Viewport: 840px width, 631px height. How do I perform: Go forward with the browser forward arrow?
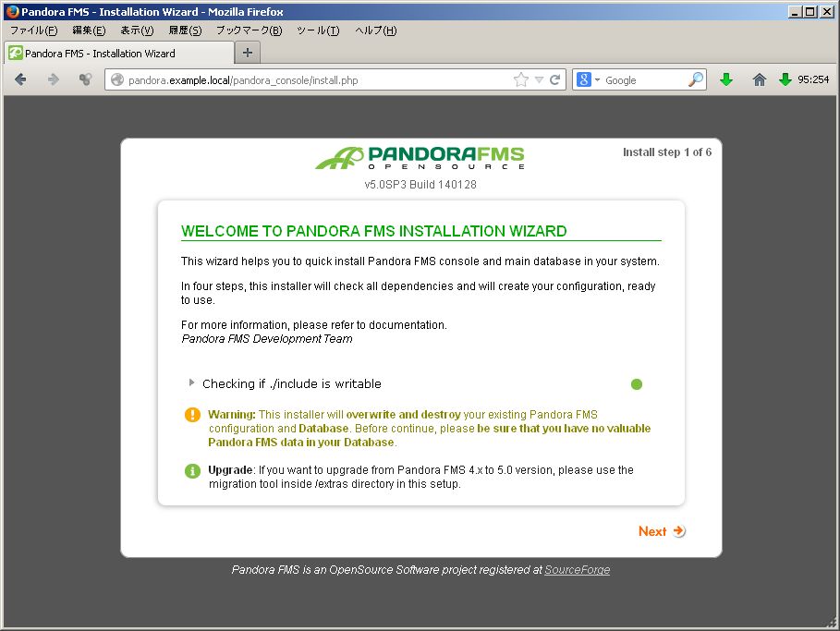[x=53, y=79]
